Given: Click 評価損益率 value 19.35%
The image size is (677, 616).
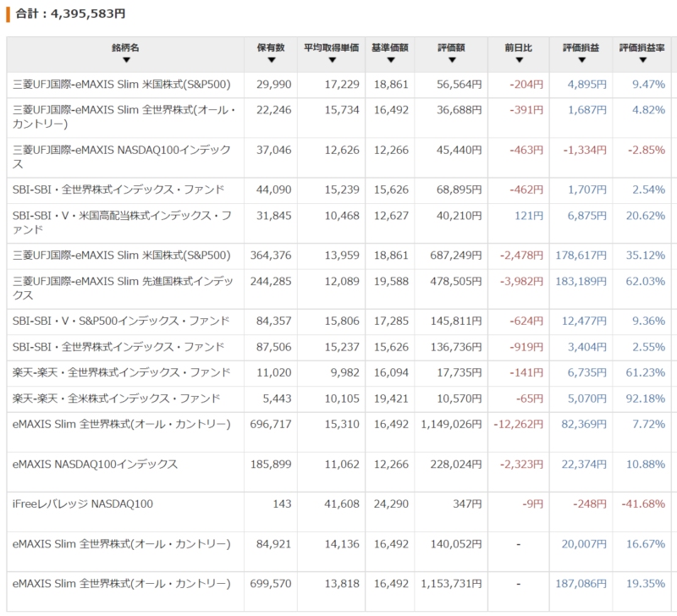Looking at the screenshot, I should pyautogui.click(x=646, y=584).
